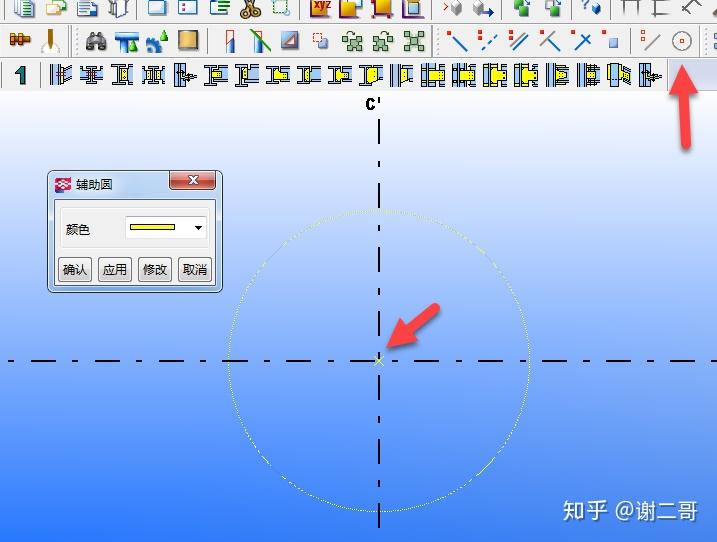
Task: Select the construction line tool
Action: click(650, 41)
